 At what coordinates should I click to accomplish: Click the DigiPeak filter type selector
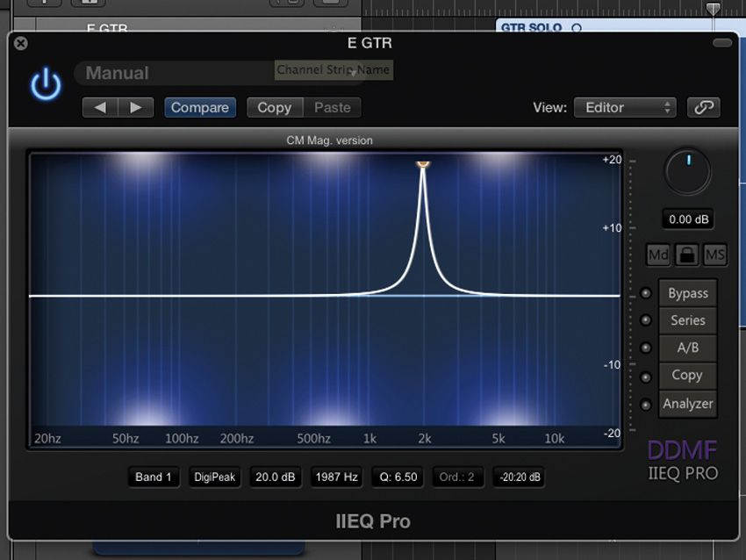tap(214, 477)
